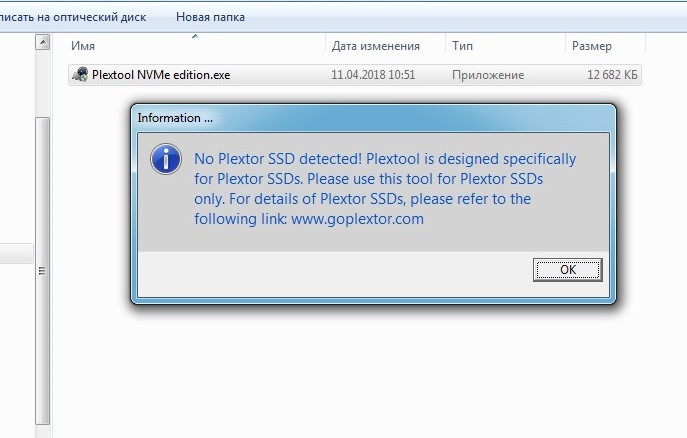Click the Приложение type cell of the file
Screen dimensions: 687x438
(488, 75)
